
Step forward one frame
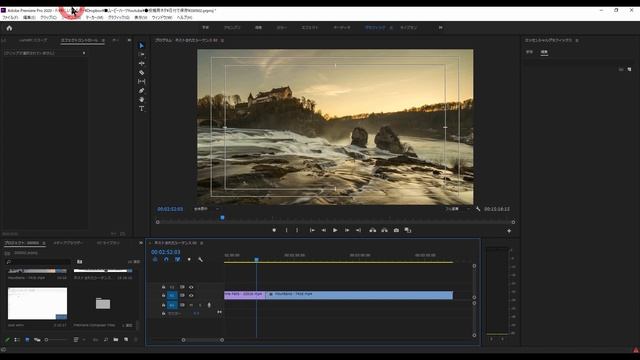coord(347,230)
